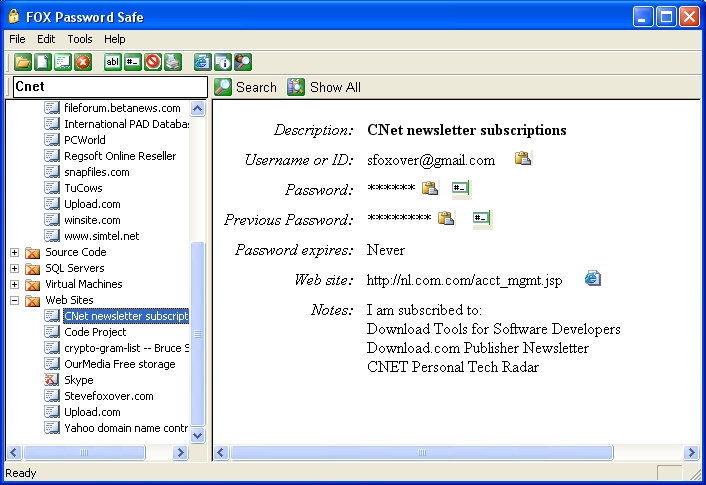
Task: Expand the SQL Servers folder
Action: 14,268
